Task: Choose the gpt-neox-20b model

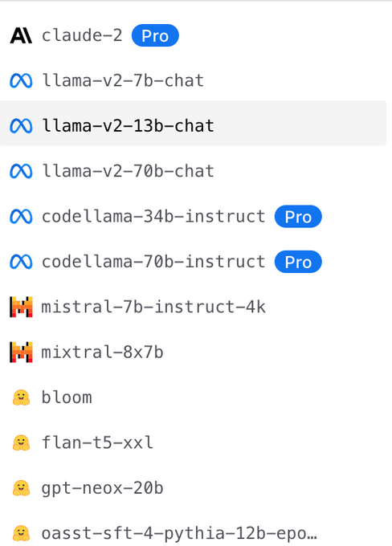Action: pyautogui.click(x=193, y=488)
